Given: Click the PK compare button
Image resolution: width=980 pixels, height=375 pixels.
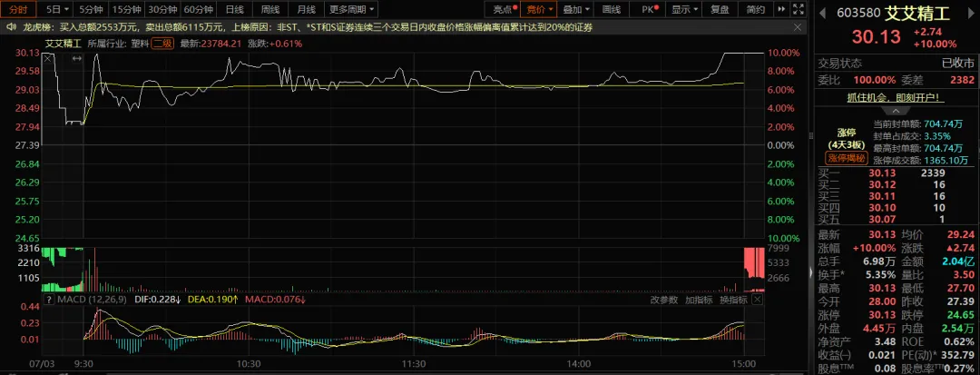Looking at the screenshot, I should (648, 9).
